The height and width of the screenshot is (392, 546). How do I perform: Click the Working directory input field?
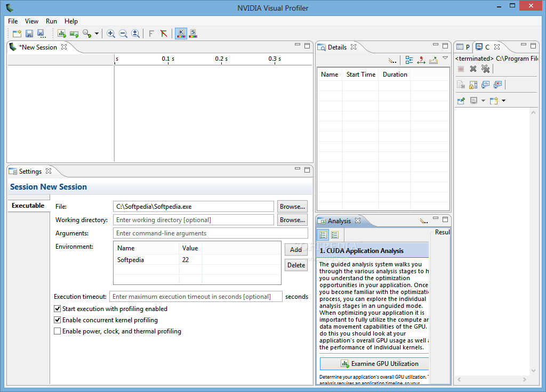coord(194,220)
